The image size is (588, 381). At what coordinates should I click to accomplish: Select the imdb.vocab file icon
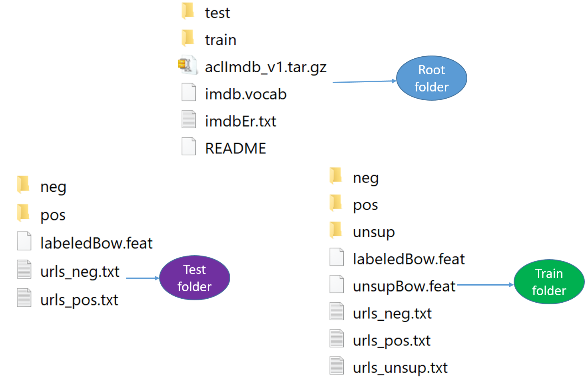point(189,92)
